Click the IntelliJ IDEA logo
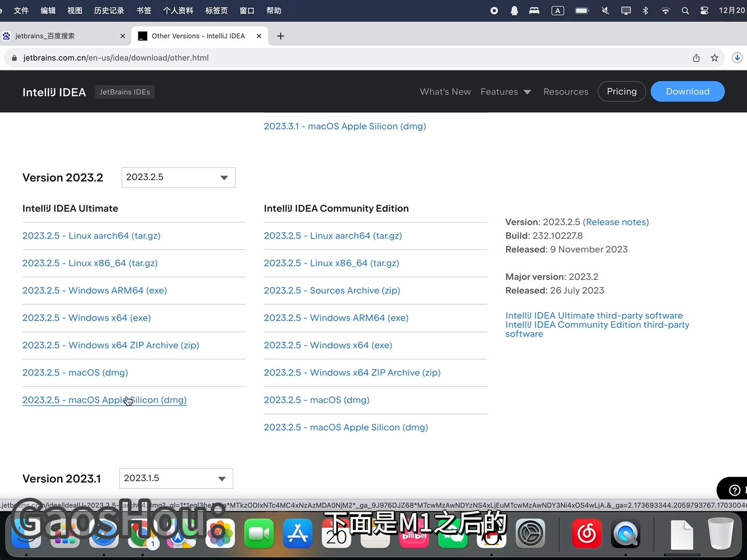The height and width of the screenshot is (560, 747). 54,92
